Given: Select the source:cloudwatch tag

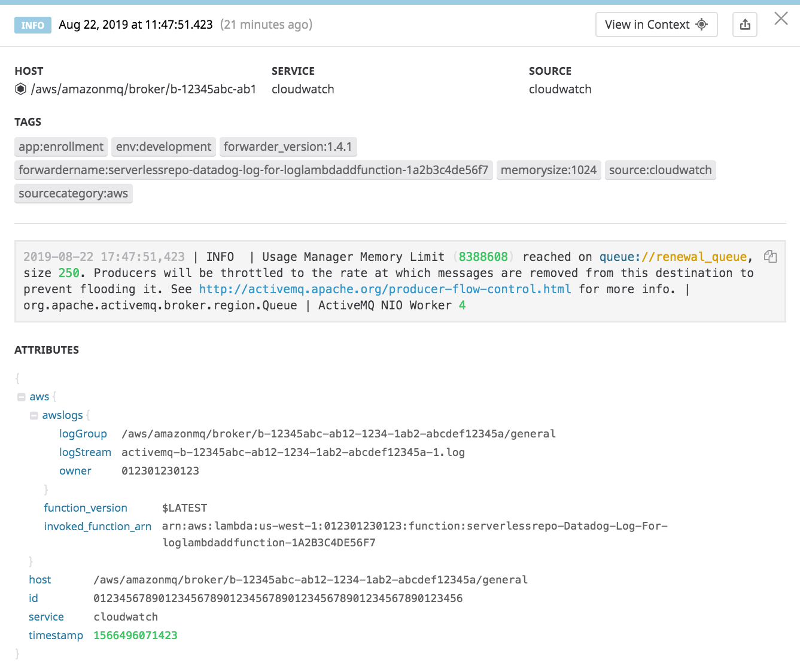Looking at the screenshot, I should [660, 170].
